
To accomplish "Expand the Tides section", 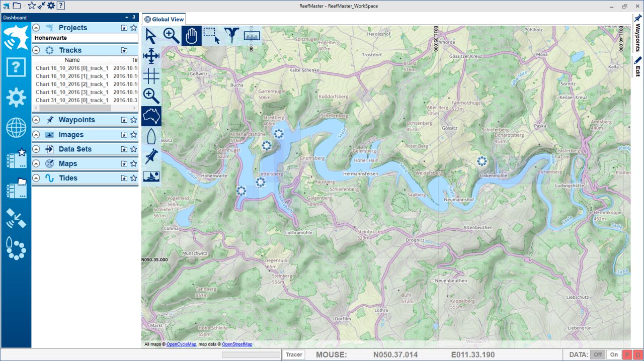I will (36, 178).
